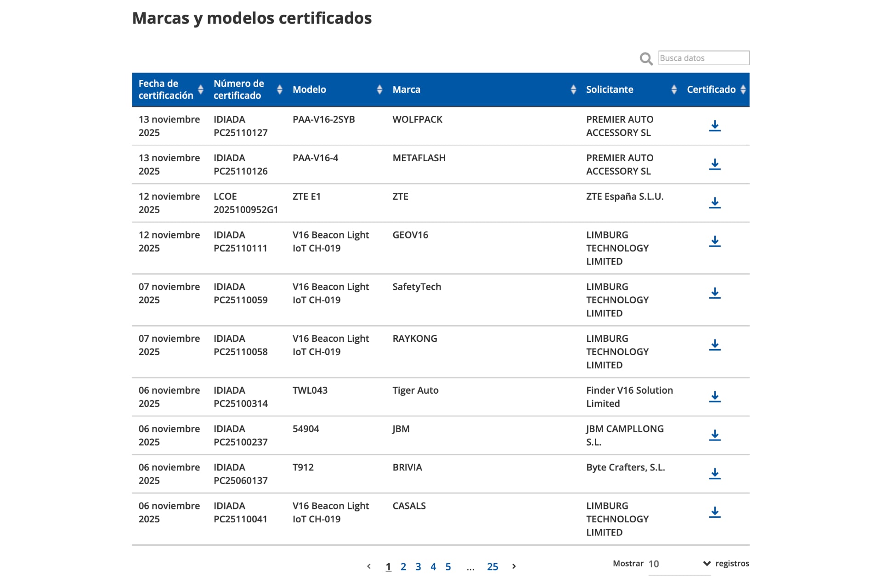Download certificate for GEOV16 beacon
Viewport: 882px width, 588px height.
point(715,241)
